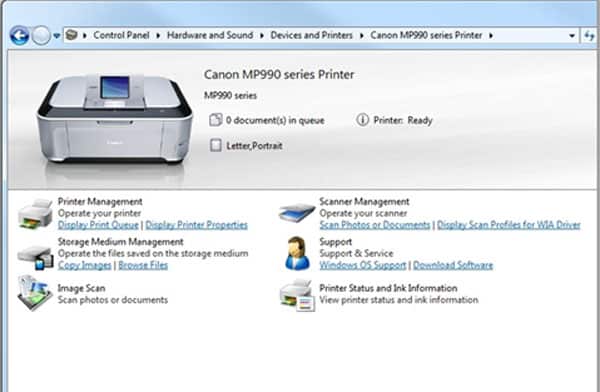
Task: Open the address bar history dropdown
Action: [572, 36]
